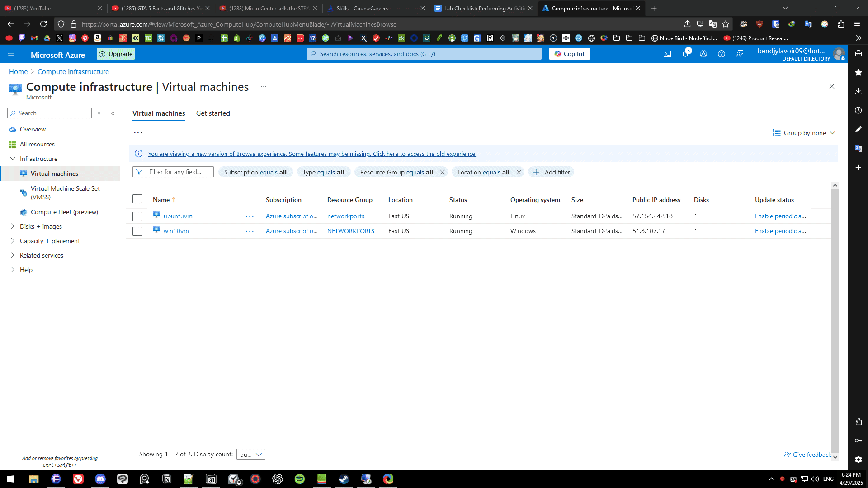Screen dimensions: 868x488
Task: Check the win10vm row checkbox
Action: (137, 231)
